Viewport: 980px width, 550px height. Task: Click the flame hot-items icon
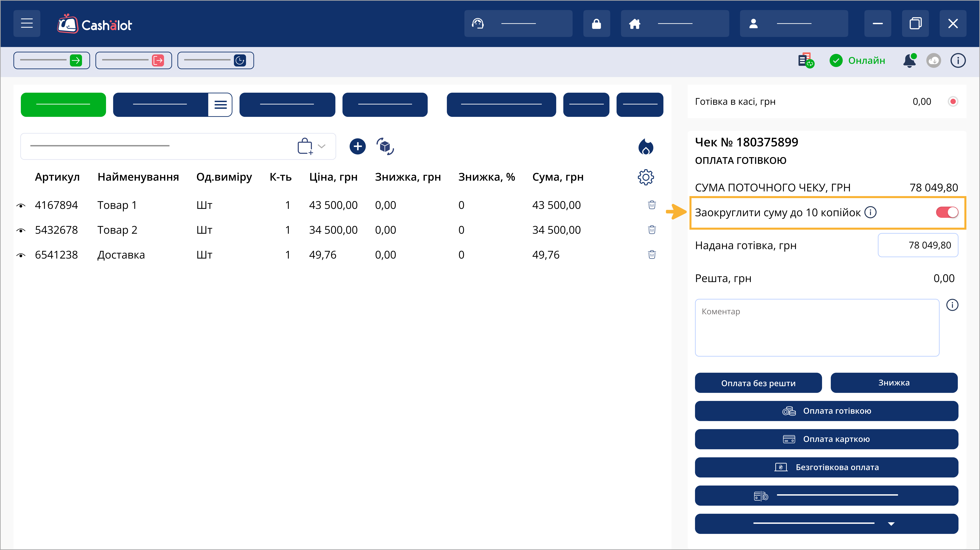(646, 147)
